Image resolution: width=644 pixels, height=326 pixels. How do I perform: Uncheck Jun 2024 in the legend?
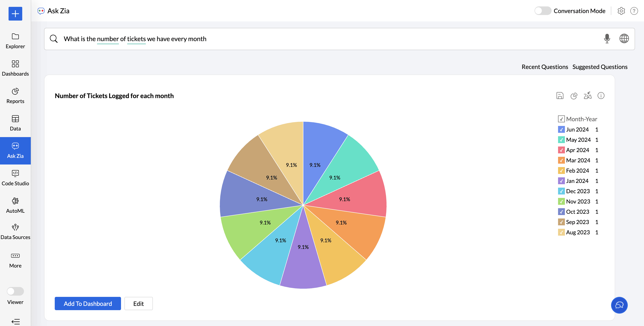pyautogui.click(x=561, y=129)
